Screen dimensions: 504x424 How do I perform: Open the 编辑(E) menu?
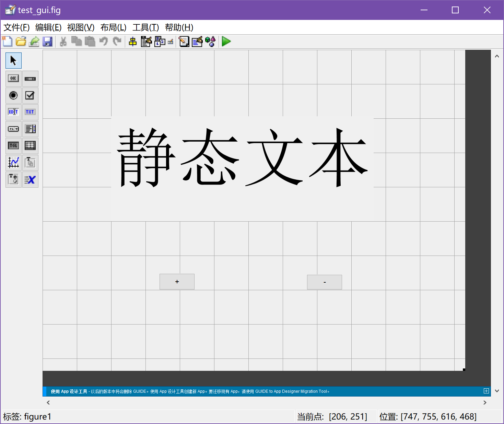pyautogui.click(x=48, y=27)
